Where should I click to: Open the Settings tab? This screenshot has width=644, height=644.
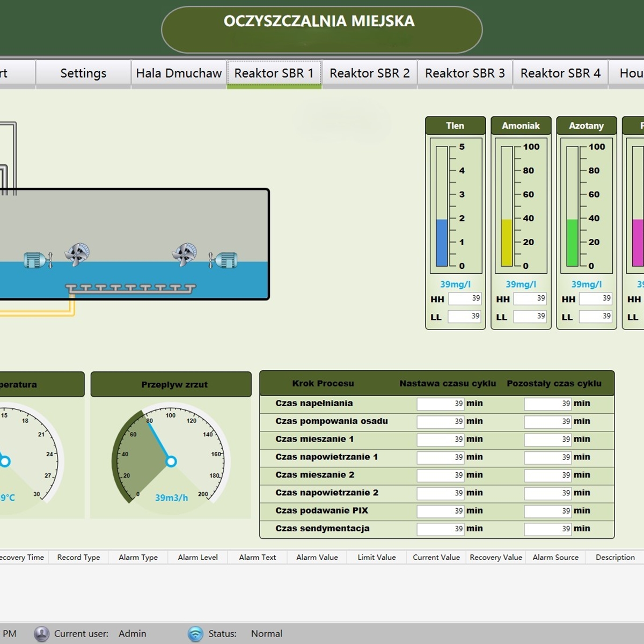83,74
